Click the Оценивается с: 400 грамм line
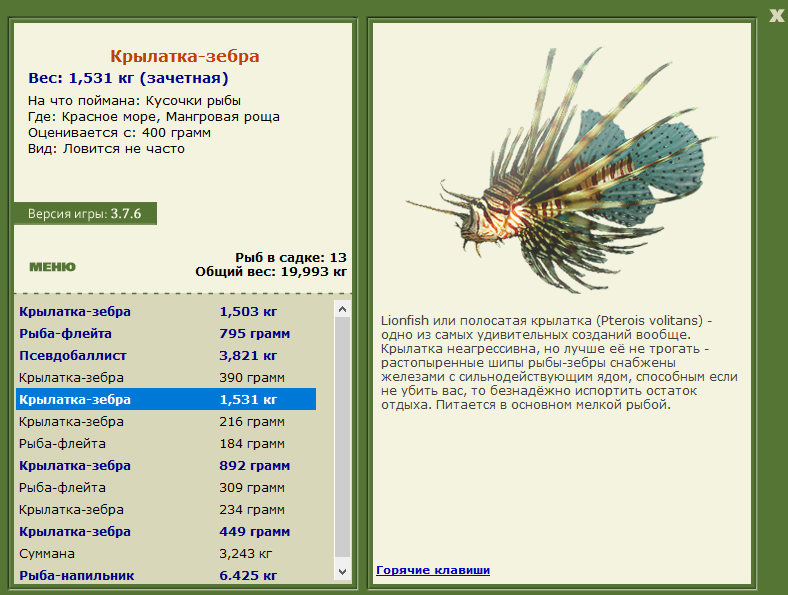 (x=119, y=133)
